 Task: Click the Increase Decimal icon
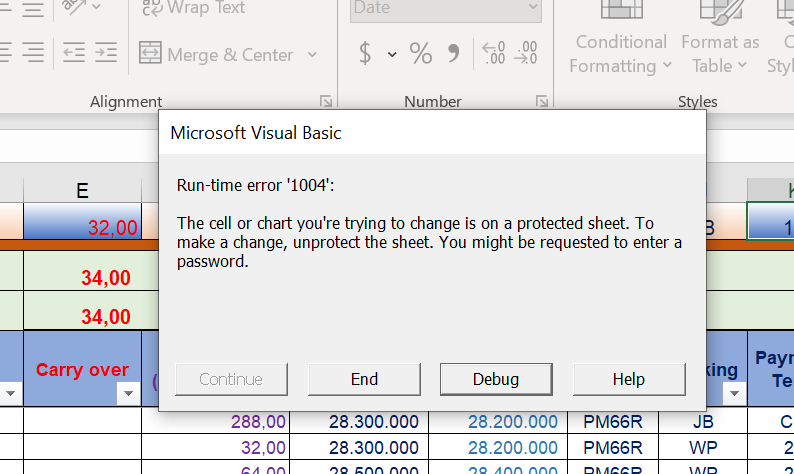494,53
